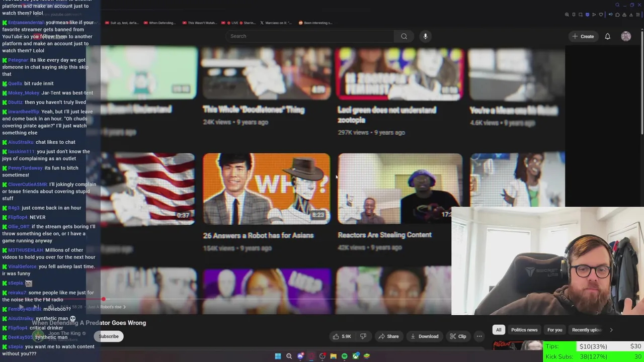Screen dimensions: 644x362
Task: Open Windows taskbar search magnifier
Action: [289, 356]
